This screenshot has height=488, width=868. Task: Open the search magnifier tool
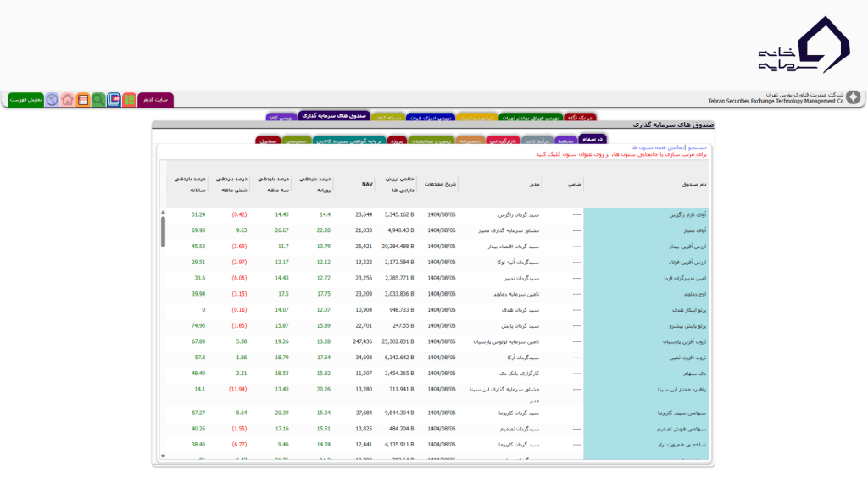click(x=99, y=99)
